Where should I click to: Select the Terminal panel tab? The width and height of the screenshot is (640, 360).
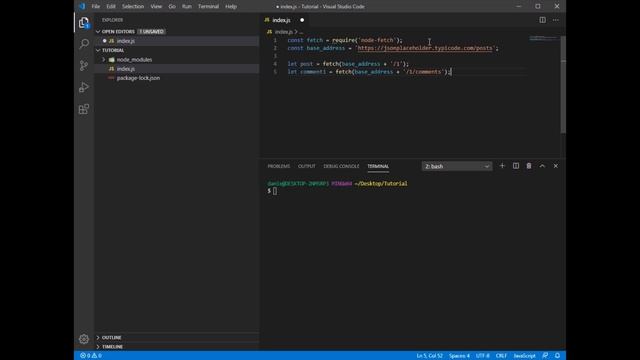[x=378, y=166]
